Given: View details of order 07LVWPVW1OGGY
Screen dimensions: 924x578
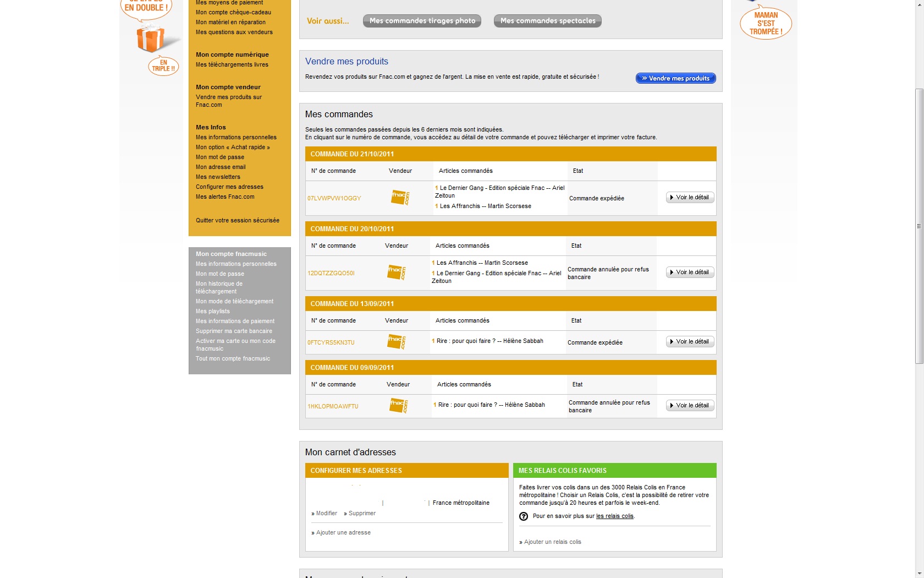Looking at the screenshot, I should click(x=690, y=197).
